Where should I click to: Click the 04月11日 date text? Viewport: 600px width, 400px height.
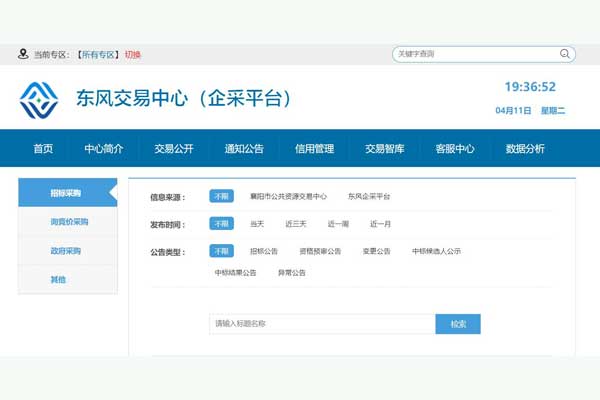513,111
